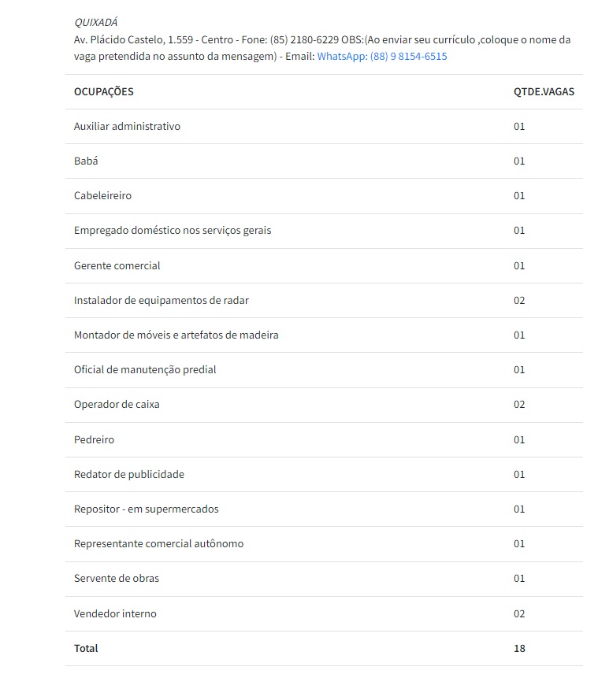
Task: Click the Total vagas value 18
Action: tap(519, 648)
